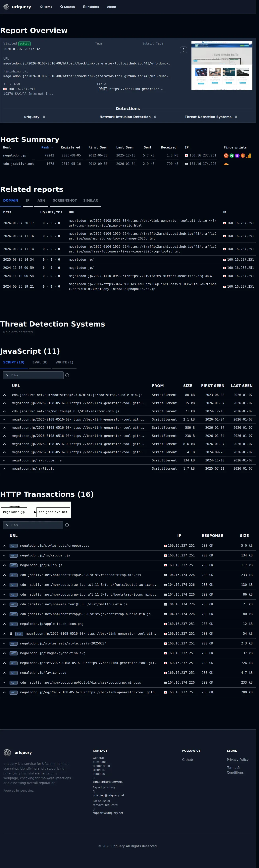This screenshot has height=868, width=259.
Task: Click the public badge next to Visited
Action: (25, 44)
